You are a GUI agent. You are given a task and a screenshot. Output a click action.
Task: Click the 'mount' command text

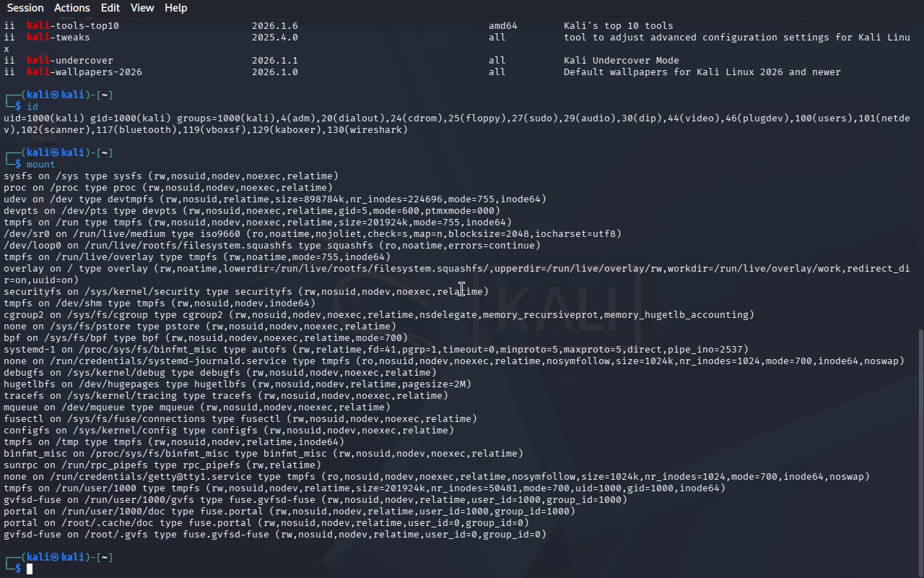tap(41, 165)
